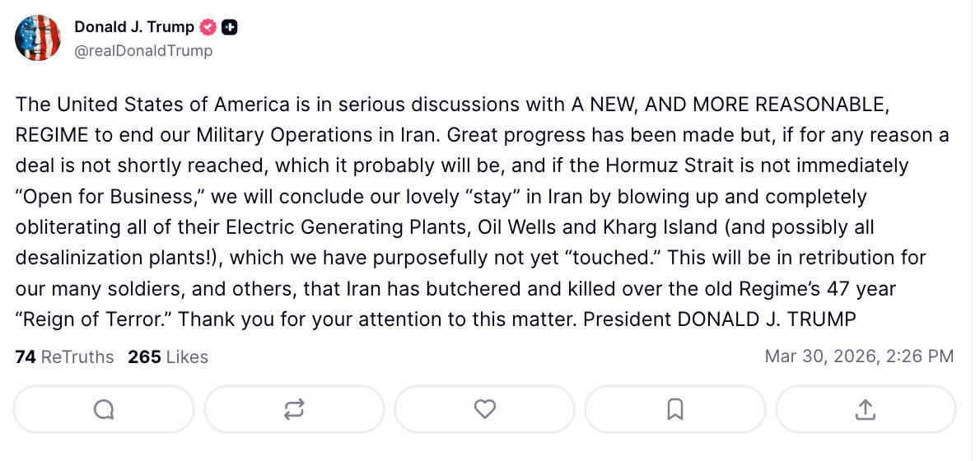
Task: Bookmark this post
Action: click(675, 409)
